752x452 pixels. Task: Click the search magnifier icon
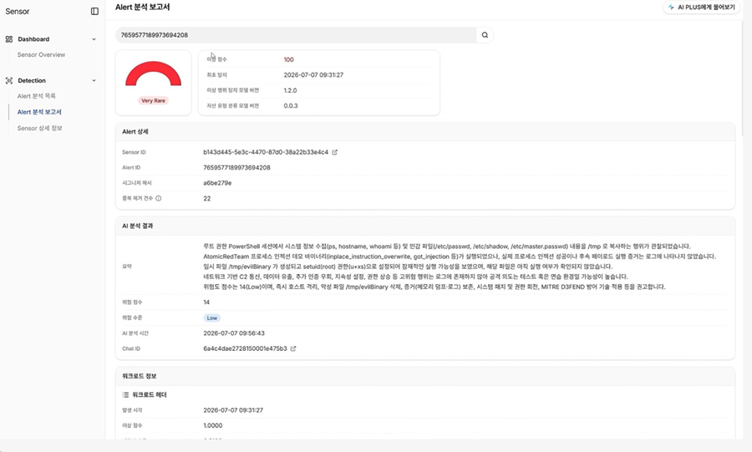pos(485,35)
